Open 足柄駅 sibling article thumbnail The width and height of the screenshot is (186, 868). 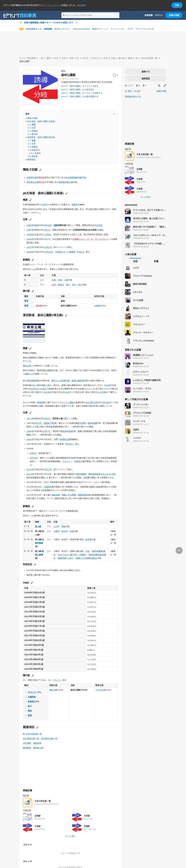pos(129,171)
